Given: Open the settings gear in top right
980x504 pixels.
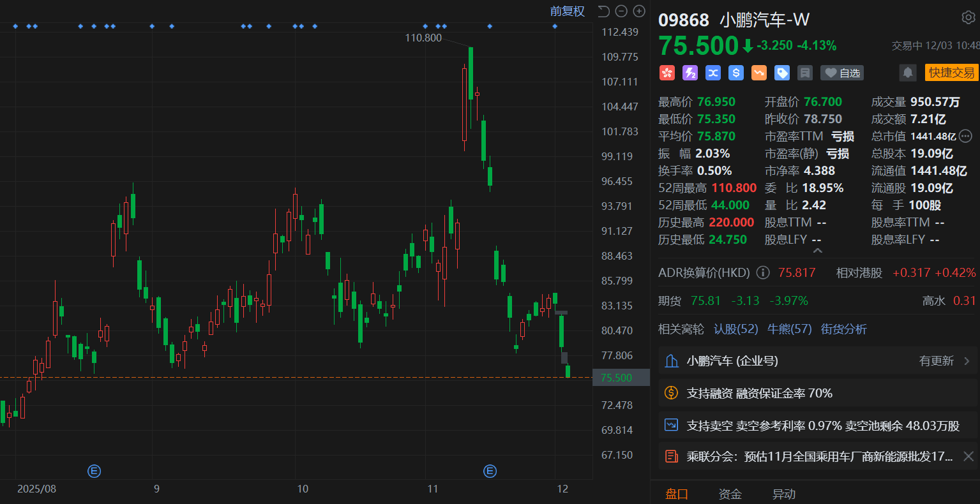Looking at the screenshot, I should 968,18.
